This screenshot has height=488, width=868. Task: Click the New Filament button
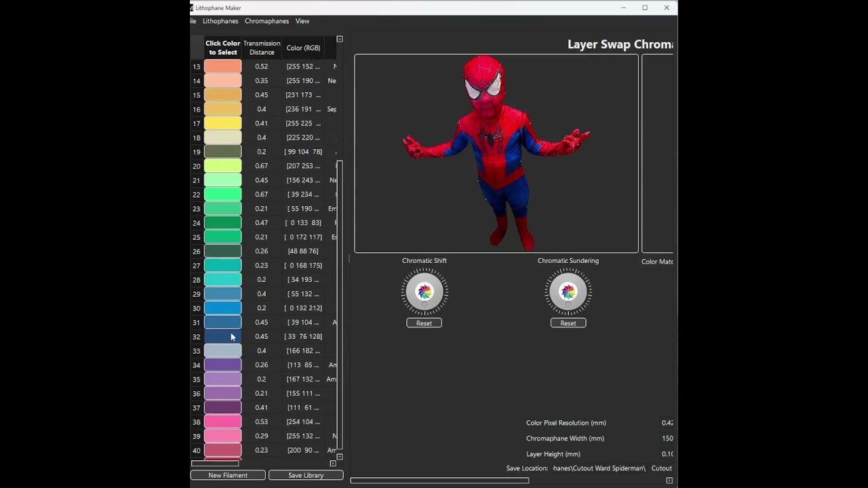click(228, 475)
